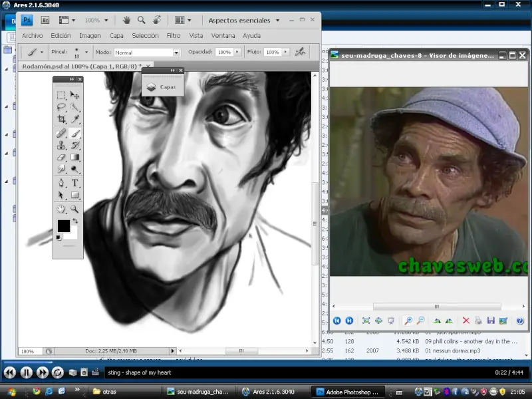Click the black foreground color swatch
The width and height of the screenshot is (532, 399).
63,226
